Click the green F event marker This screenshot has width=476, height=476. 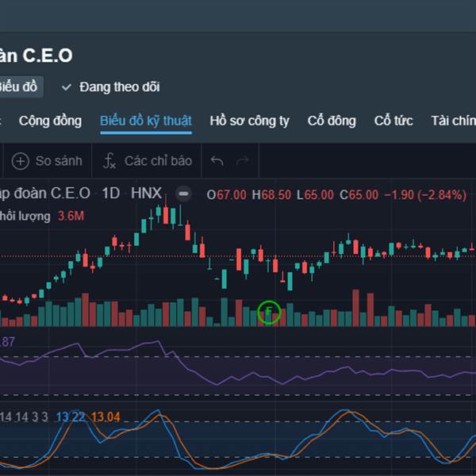[269, 313]
